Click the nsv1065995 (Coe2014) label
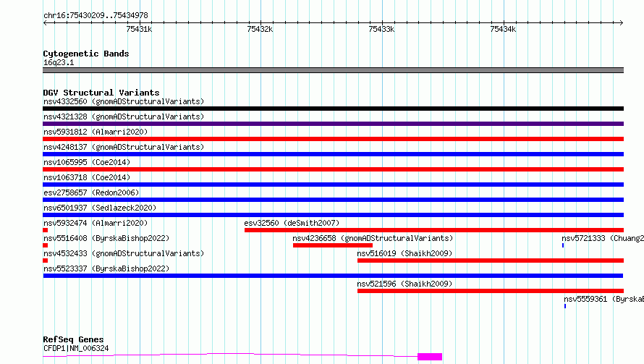 [87, 162]
